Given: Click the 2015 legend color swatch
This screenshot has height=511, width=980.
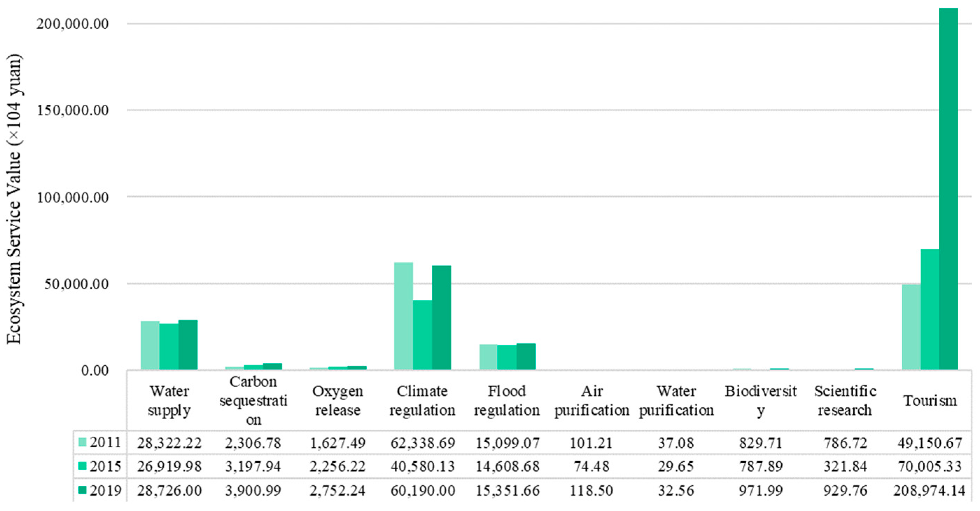Looking at the screenshot, I should [83, 466].
